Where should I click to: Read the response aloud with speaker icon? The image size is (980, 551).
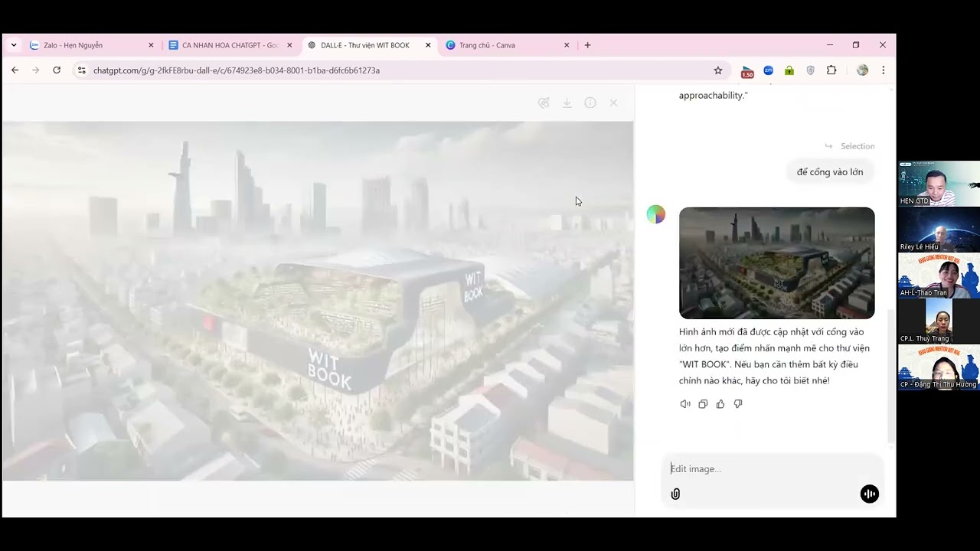tap(685, 404)
